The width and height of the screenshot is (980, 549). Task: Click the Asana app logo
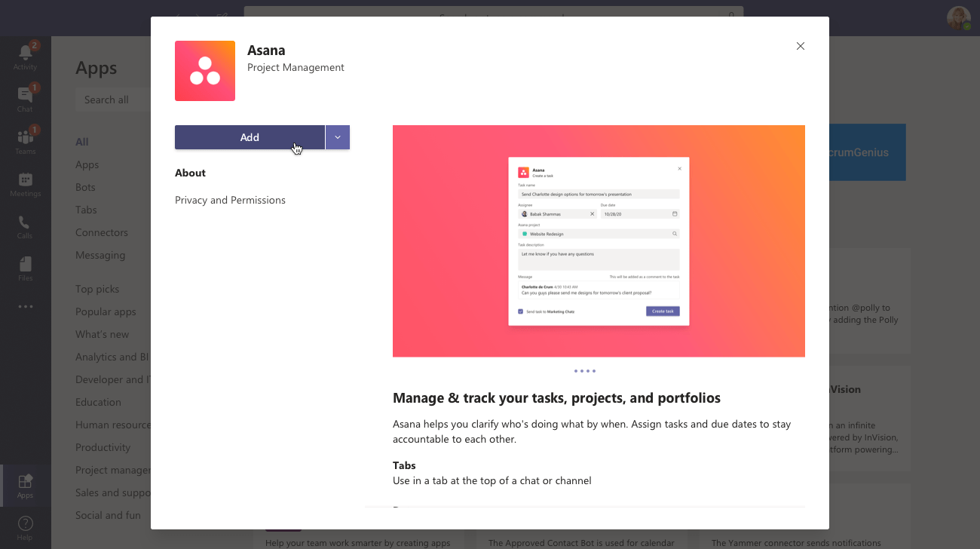coord(205,71)
